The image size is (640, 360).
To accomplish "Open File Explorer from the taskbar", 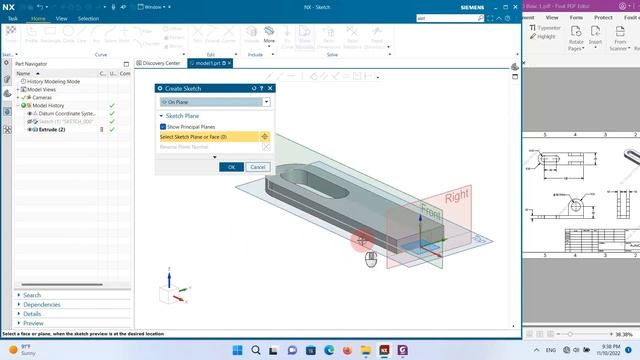I will click(x=366, y=350).
